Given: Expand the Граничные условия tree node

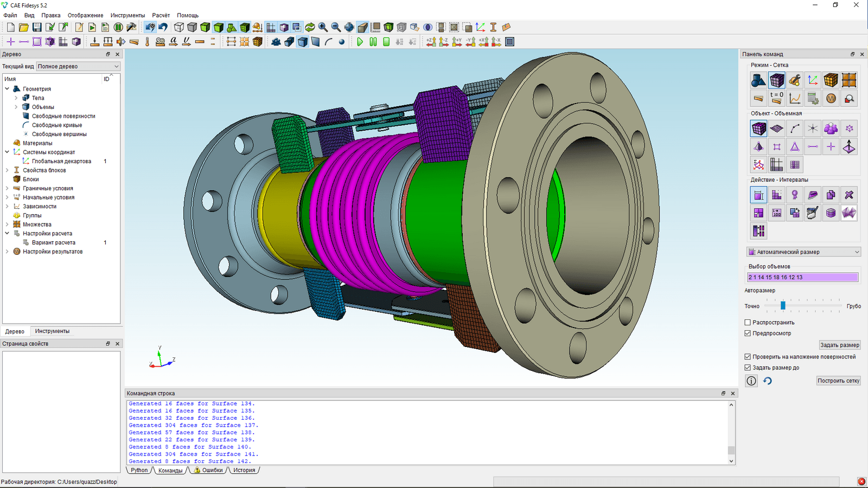Looking at the screenshot, I should click(x=7, y=188).
